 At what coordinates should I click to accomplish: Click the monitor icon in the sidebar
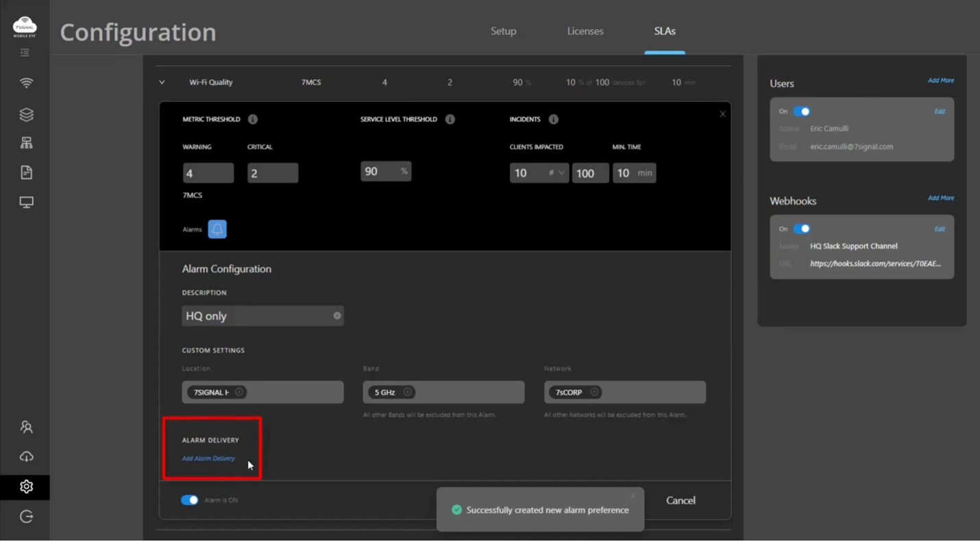(26, 202)
